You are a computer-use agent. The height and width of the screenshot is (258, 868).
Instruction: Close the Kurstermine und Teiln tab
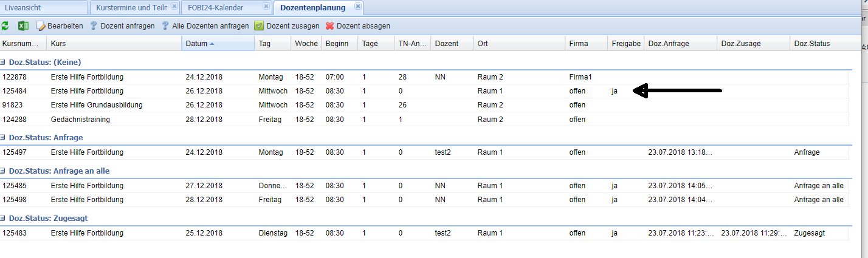tap(174, 6)
